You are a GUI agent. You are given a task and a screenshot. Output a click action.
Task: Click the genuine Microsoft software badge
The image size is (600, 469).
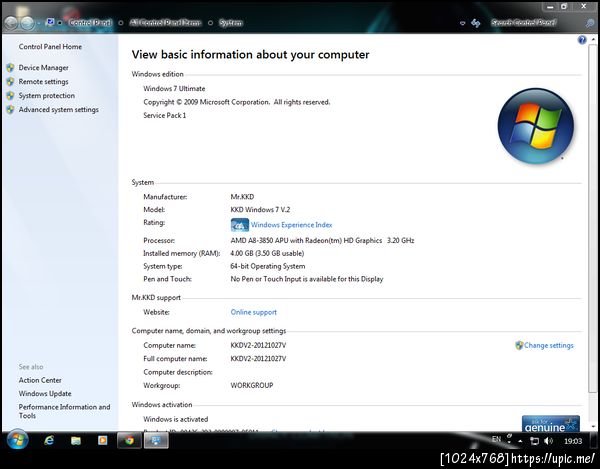[551, 423]
